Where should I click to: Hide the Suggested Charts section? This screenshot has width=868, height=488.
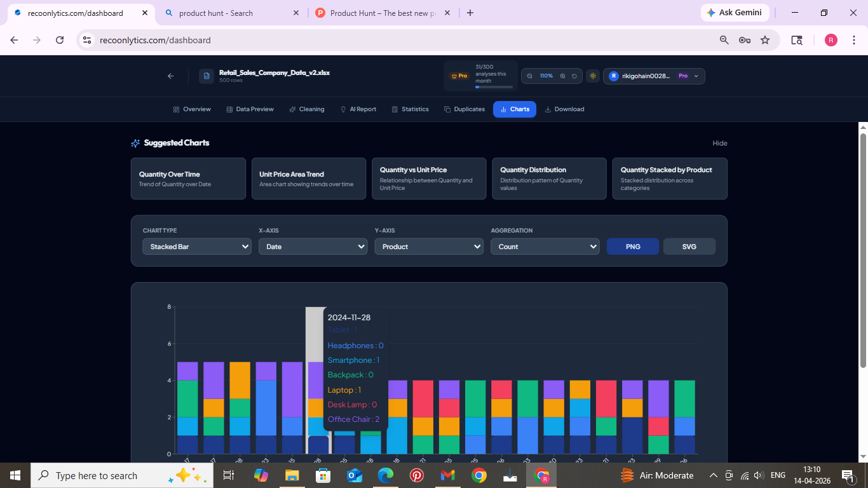719,143
